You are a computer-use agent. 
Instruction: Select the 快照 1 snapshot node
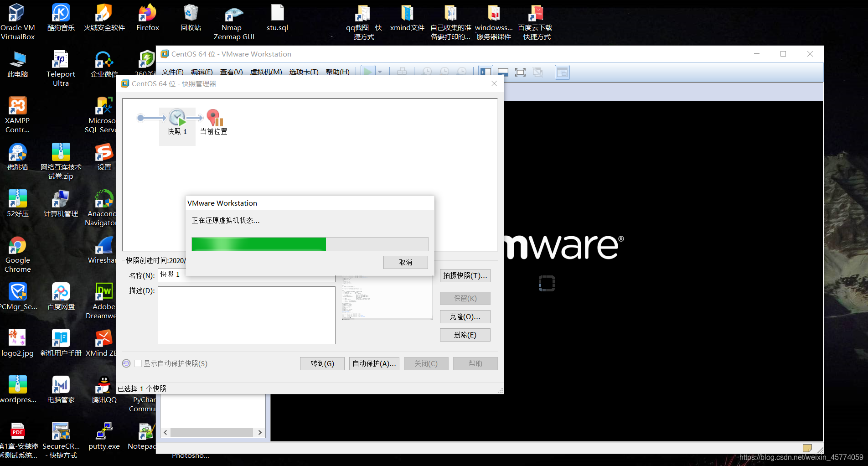[x=177, y=126]
